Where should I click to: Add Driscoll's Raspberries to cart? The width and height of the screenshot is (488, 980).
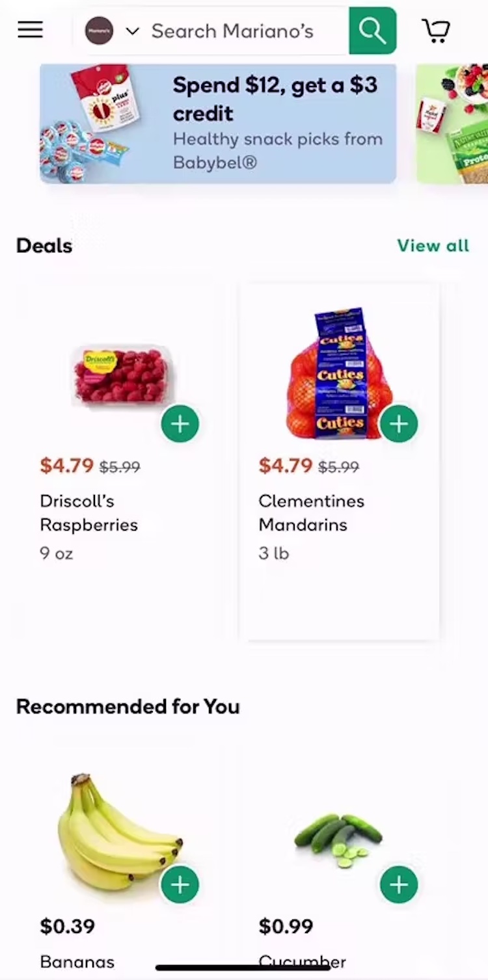point(180,424)
